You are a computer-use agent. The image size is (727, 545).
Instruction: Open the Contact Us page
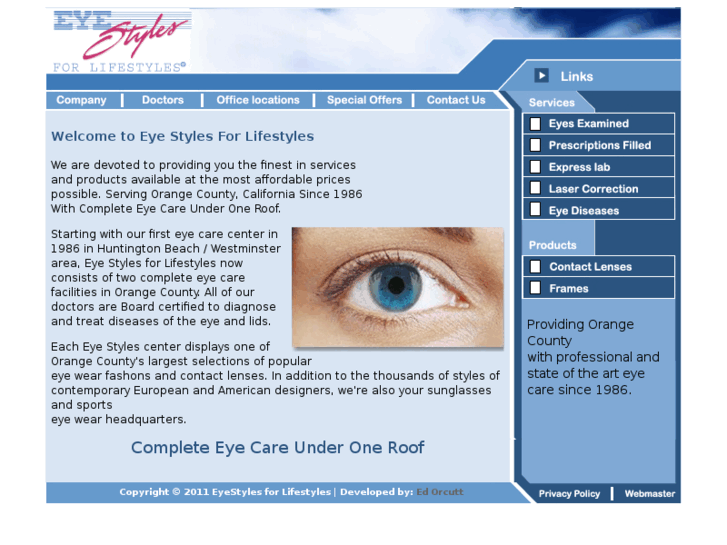[x=456, y=100]
